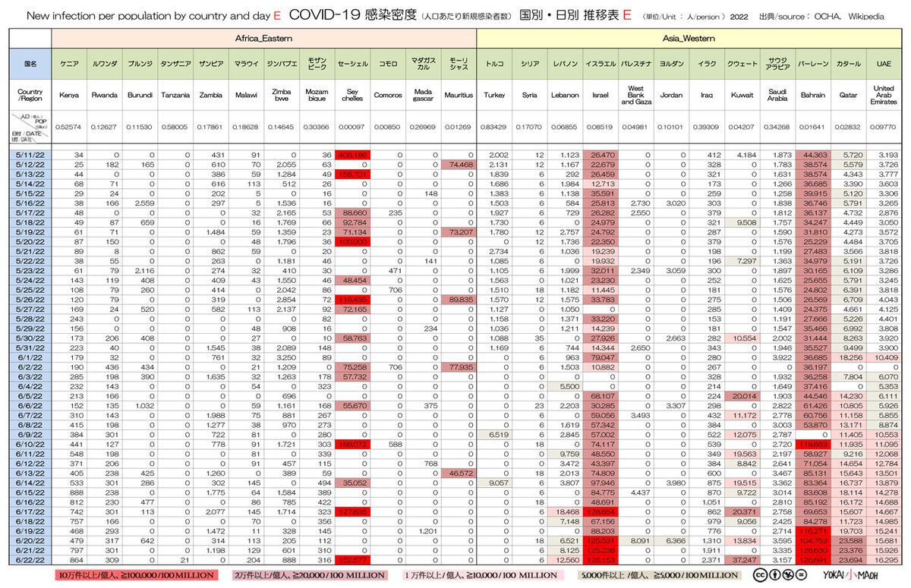Select the Lebanon column header
Screen dimensions: 911x588
click(x=566, y=96)
